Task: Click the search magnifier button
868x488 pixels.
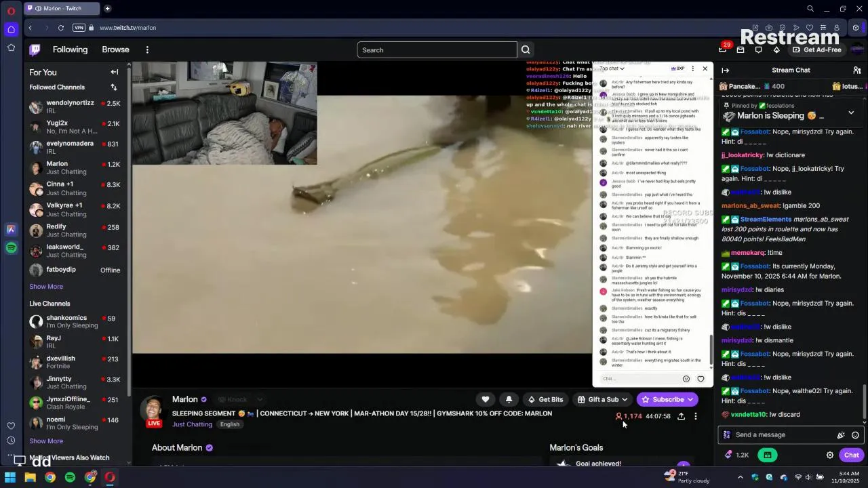Action: coord(526,49)
